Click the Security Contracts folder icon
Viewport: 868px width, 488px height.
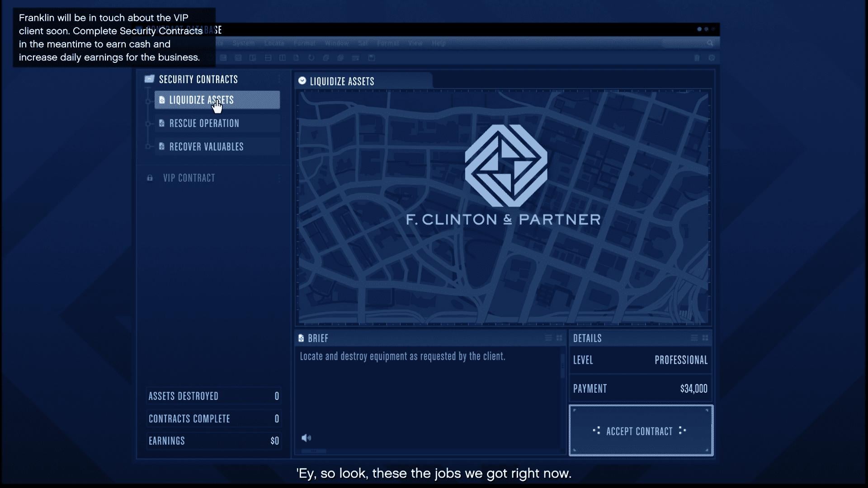pos(149,79)
